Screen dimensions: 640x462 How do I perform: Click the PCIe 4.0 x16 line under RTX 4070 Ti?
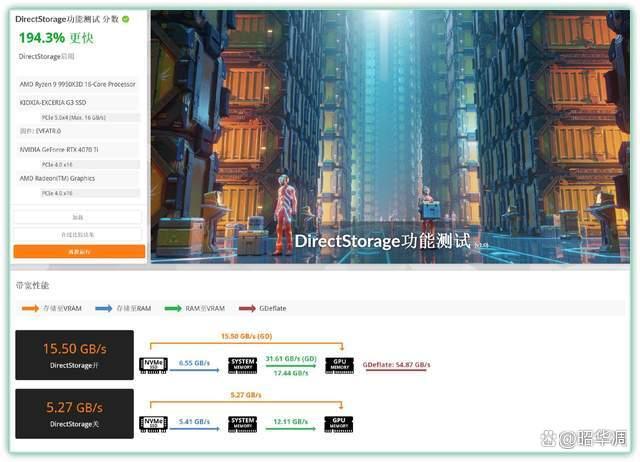point(89,164)
